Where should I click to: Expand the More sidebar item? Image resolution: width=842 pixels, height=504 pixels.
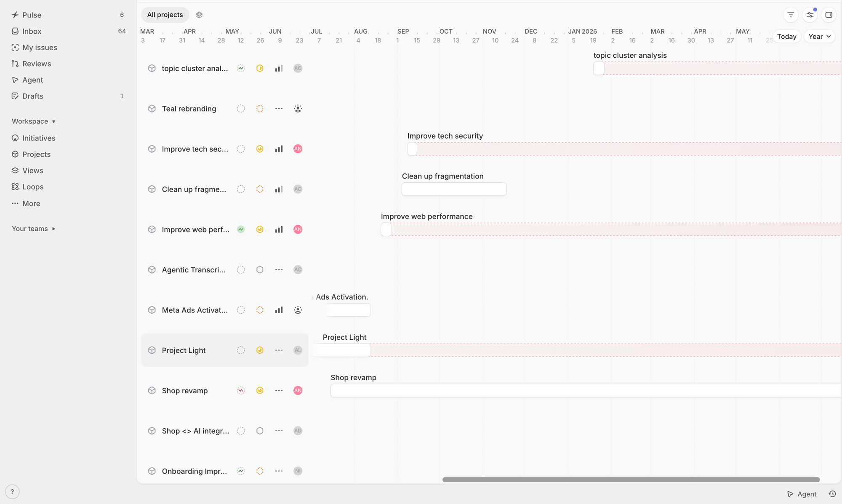[x=26, y=203]
